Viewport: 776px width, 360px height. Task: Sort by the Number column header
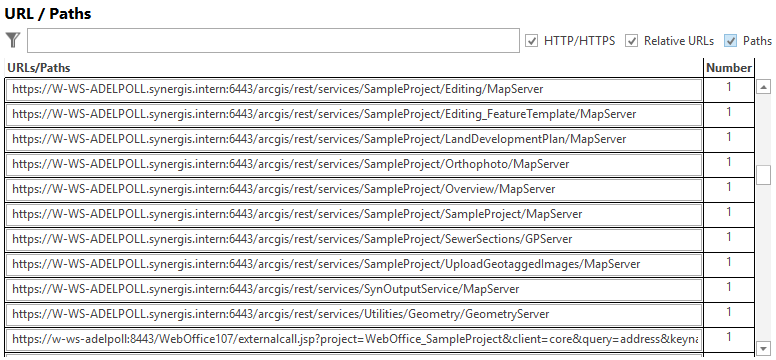tap(729, 68)
